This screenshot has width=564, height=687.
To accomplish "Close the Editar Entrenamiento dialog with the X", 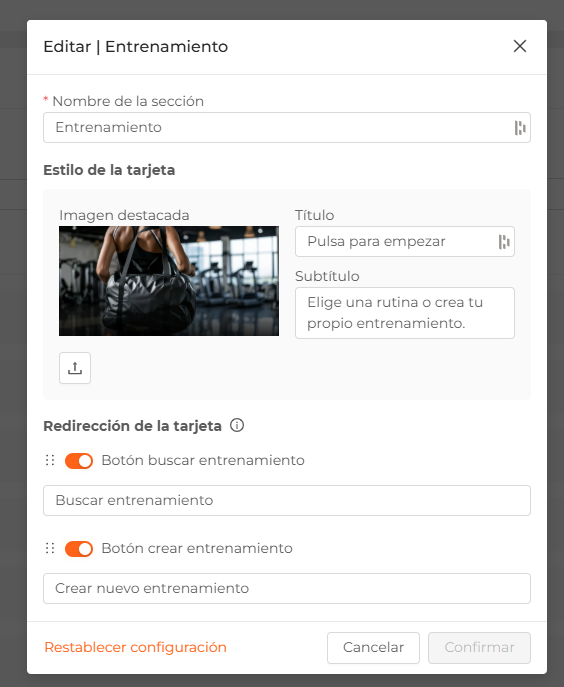I will point(520,46).
